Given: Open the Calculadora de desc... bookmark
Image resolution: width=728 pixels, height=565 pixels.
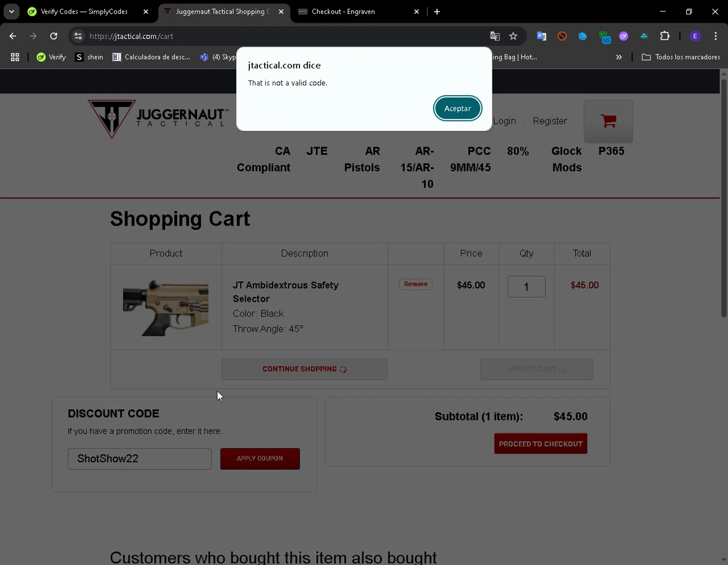Looking at the screenshot, I should point(151,57).
